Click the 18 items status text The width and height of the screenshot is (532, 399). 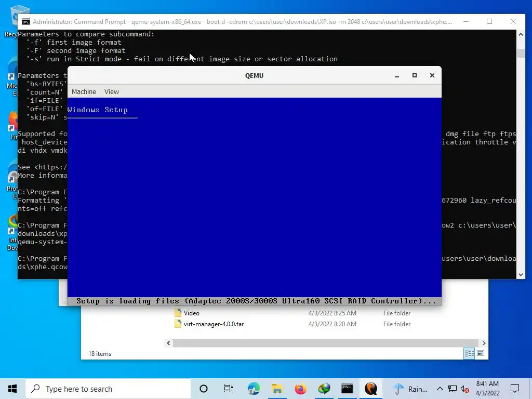pos(100,353)
